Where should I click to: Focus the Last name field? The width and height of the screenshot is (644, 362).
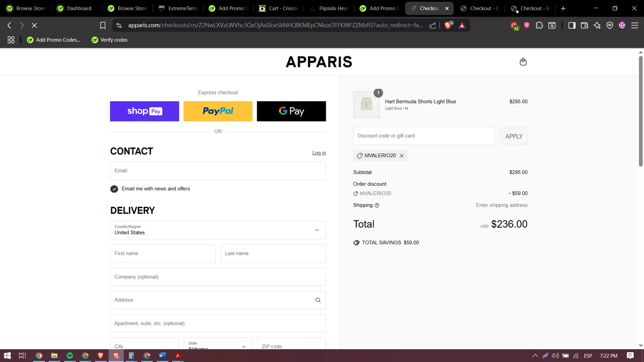point(273,253)
